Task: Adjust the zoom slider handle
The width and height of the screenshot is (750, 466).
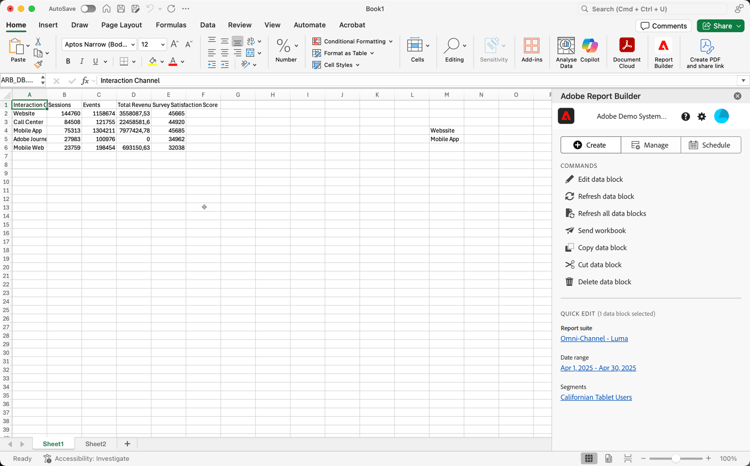Action: pos(676,458)
